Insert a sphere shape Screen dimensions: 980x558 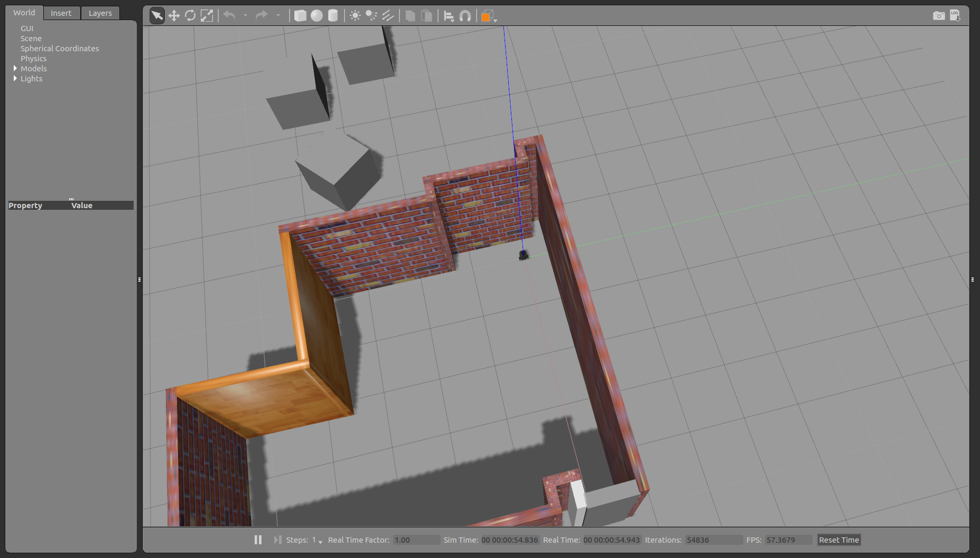(316, 16)
